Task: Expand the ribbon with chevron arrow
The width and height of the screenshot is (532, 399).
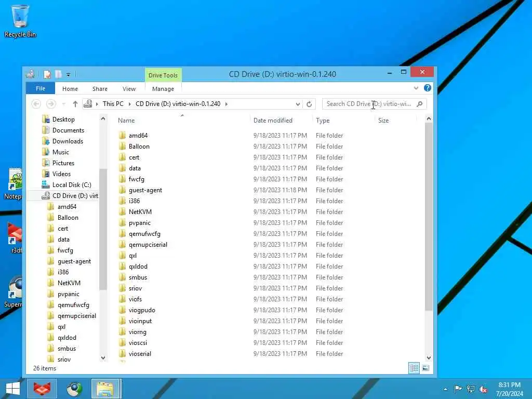Action: click(x=416, y=88)
